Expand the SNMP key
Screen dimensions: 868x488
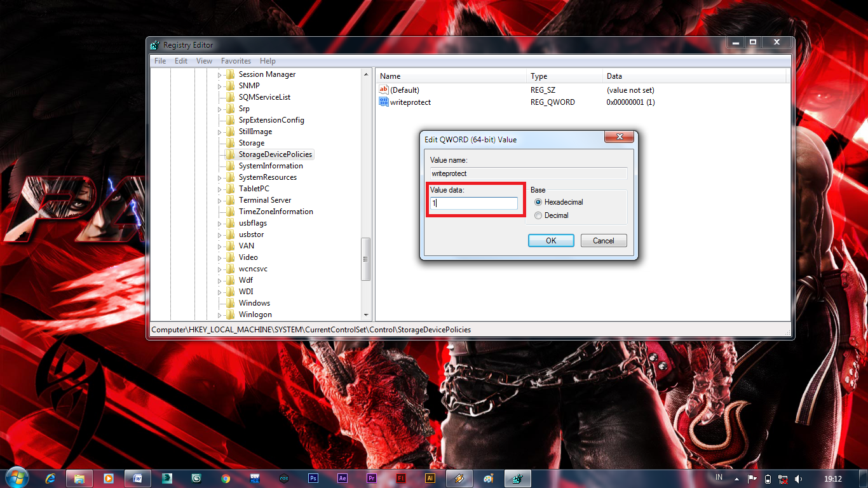click(220, 86)
